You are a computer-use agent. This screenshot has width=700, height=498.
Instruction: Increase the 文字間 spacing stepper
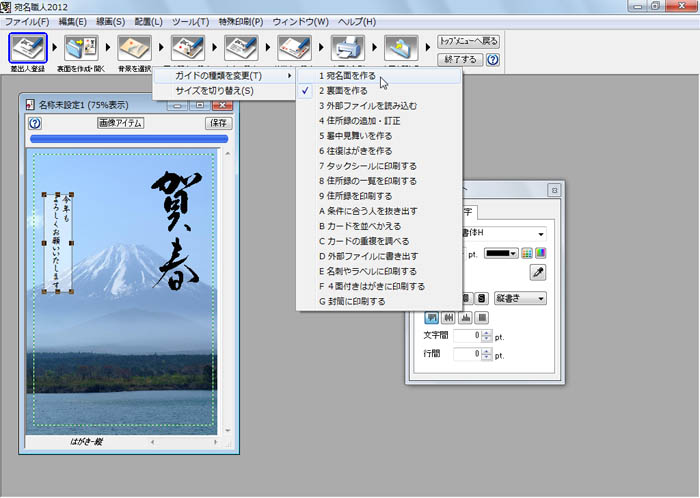click(x=486, y=331)
